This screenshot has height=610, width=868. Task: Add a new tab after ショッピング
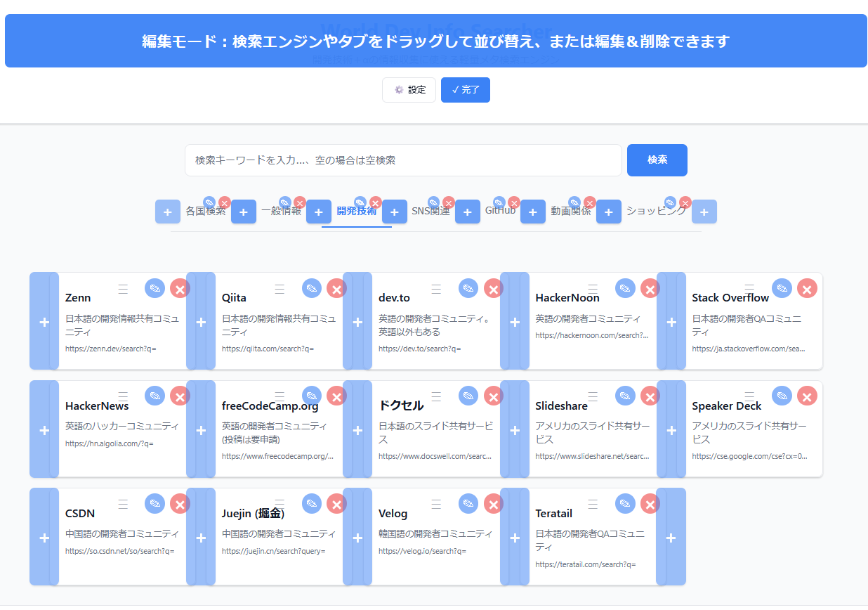[x=704, y=212]
